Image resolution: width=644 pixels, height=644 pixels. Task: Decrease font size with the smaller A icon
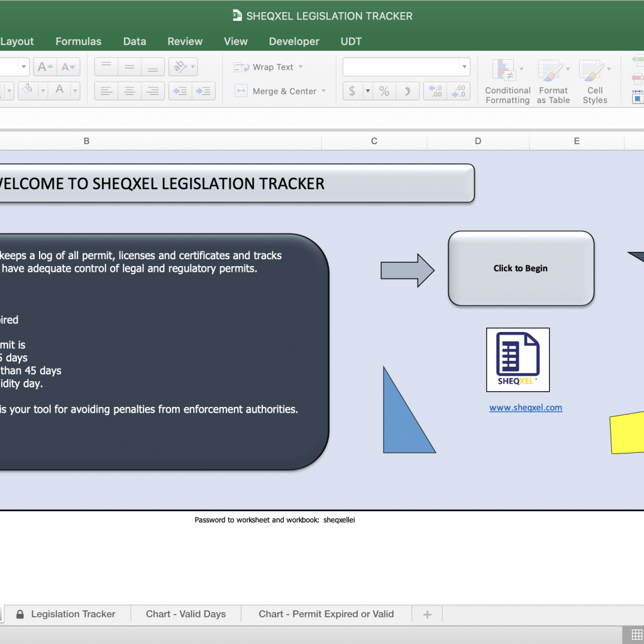pos(68,67)
